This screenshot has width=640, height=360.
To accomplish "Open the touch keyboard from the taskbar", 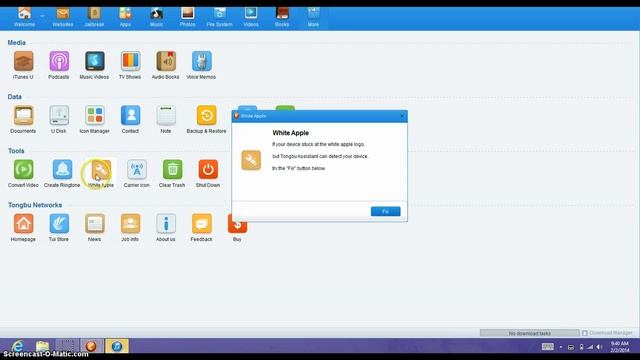I will pyautogui.click(x=548, y=347).
